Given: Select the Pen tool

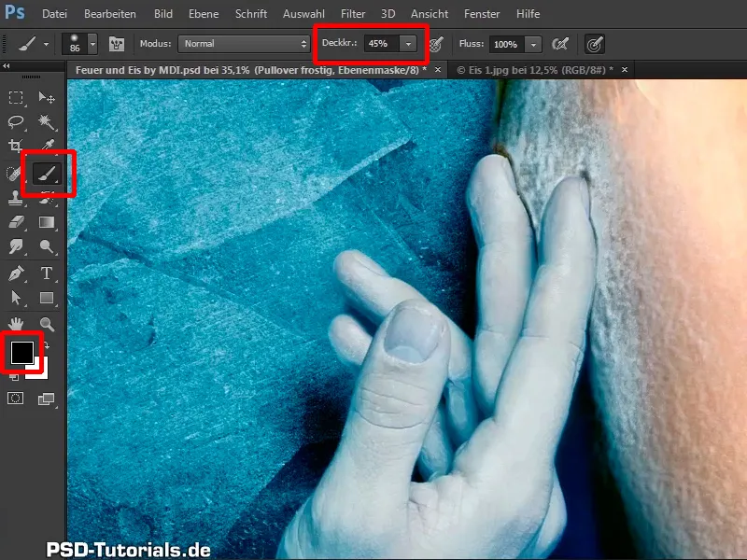Looking at the screenshot, I should (16, 273).
